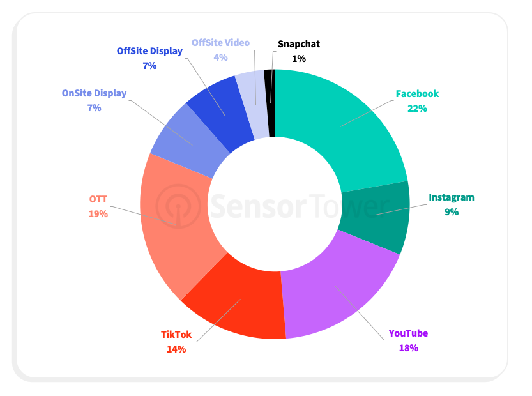Select the YouTube legend label
This screenshot has height=396, width=532.
[x=408, y=333]
